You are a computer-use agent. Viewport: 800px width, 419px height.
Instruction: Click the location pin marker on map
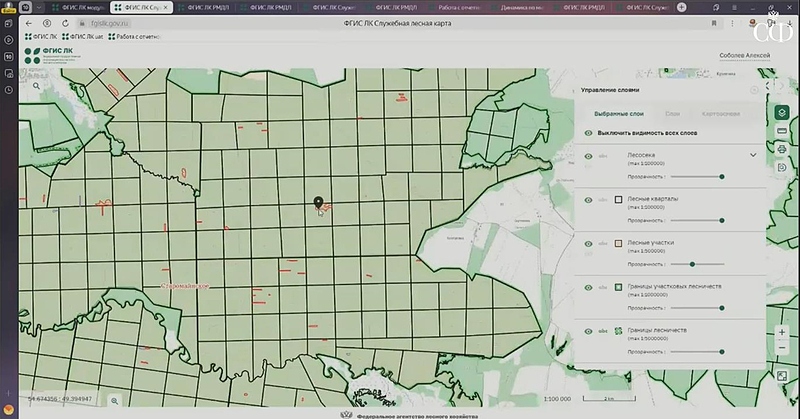[319, 204]
